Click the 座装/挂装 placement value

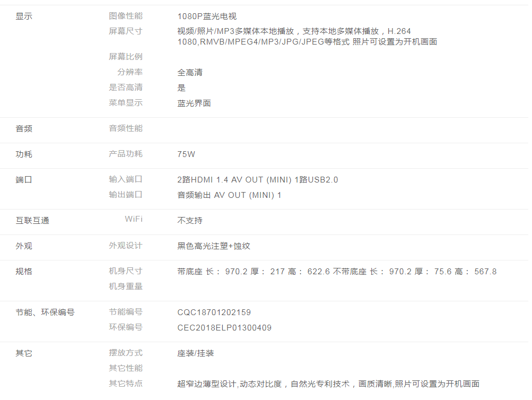tap(196, 353)
